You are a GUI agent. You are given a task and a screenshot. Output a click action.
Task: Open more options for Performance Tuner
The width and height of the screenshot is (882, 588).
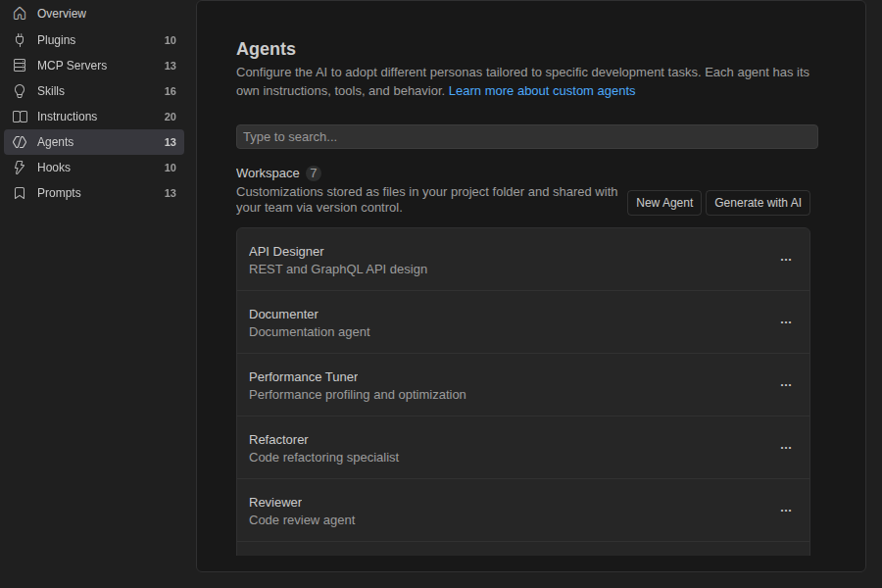click(786, 385)
